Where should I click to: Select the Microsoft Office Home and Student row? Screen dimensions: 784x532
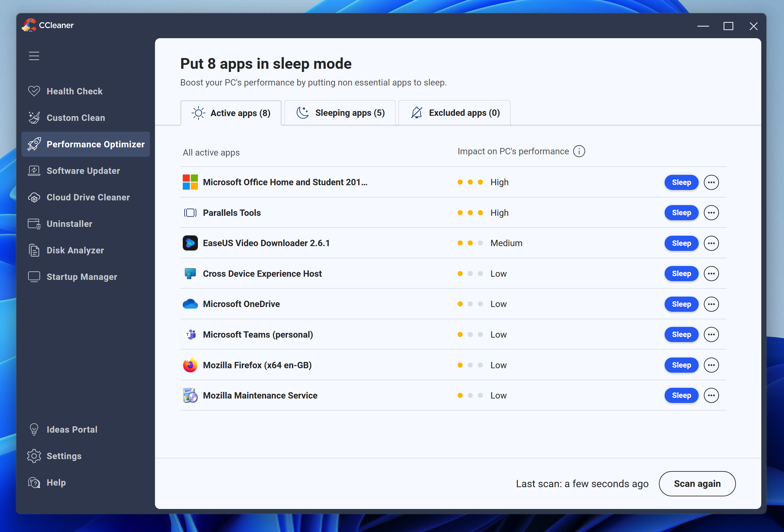285,182
